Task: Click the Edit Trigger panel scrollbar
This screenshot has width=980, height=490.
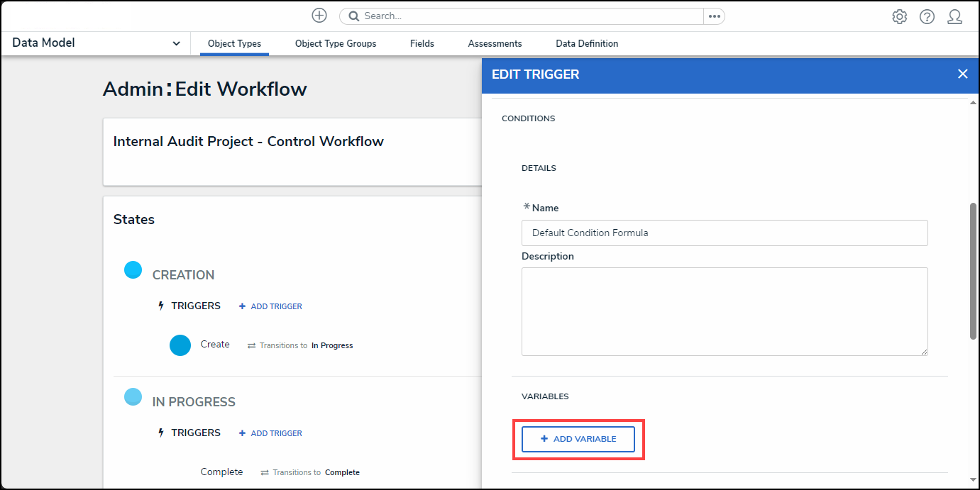Action: [x=973, y=269]
